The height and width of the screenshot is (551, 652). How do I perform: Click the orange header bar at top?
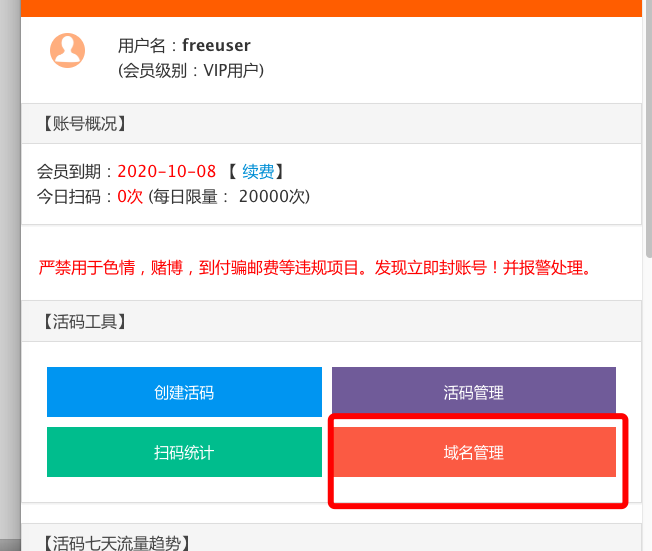pyautogui.click(x=331, y=8)
